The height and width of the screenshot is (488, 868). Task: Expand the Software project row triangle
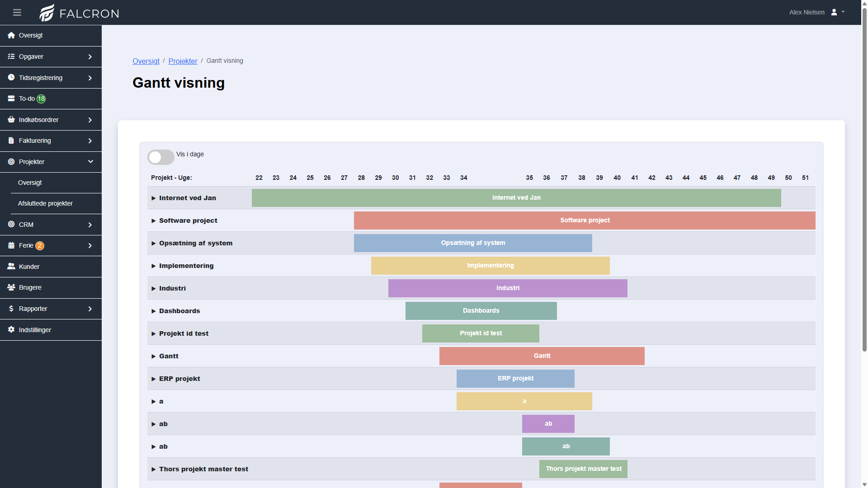(154, 221)
